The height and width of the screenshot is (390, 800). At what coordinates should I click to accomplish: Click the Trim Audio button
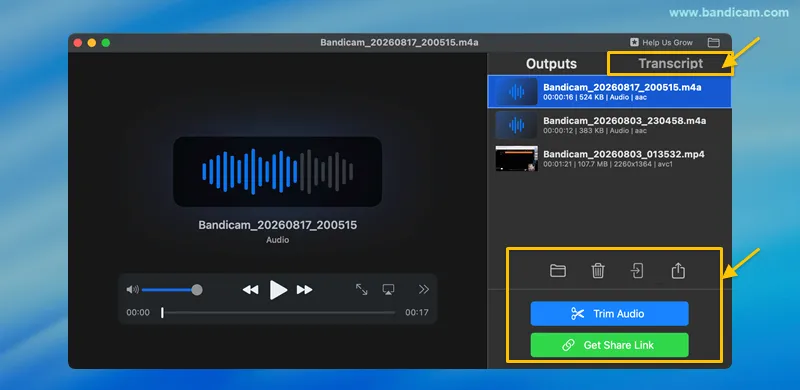click(x=609, y=313)
